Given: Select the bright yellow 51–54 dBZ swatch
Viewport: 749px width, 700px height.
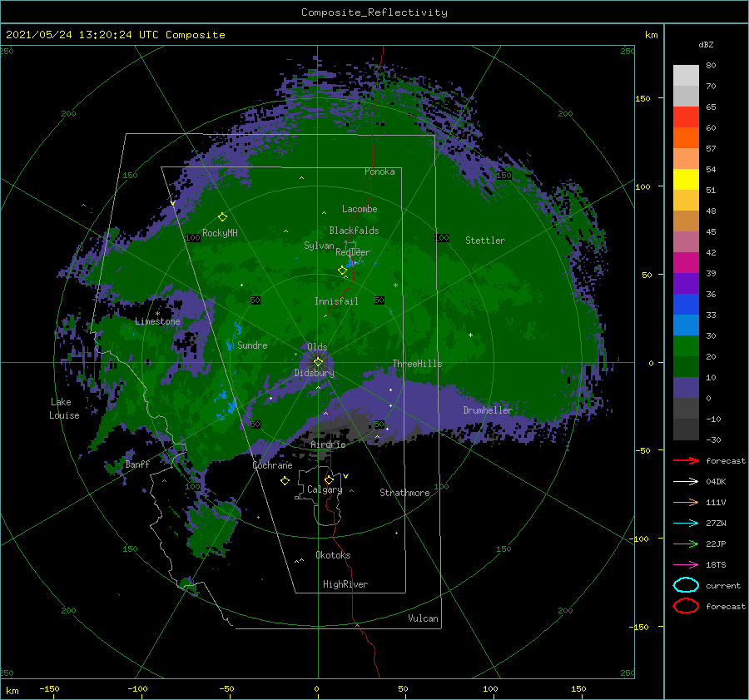Looking at the screenshot, I should click(x=686, y=180).
